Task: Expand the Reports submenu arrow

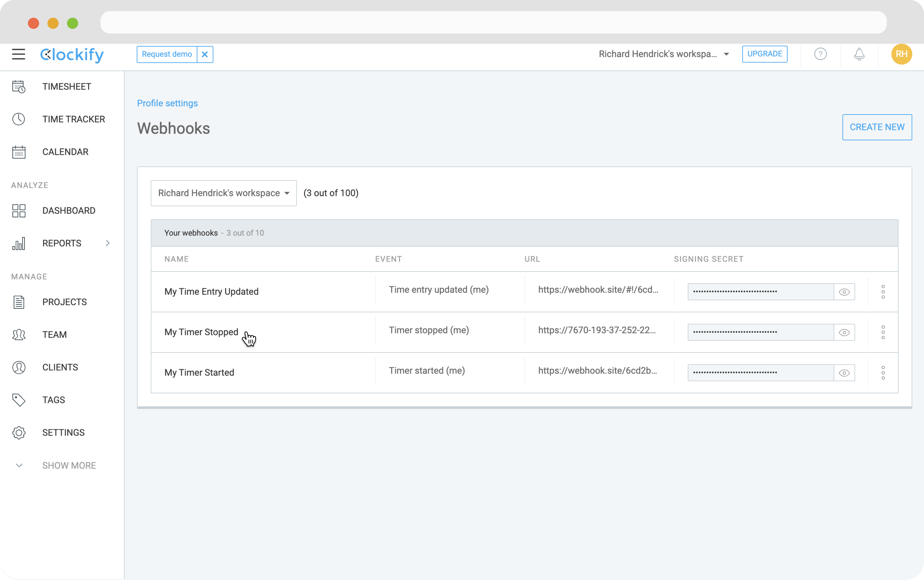Action: (108, 243)
